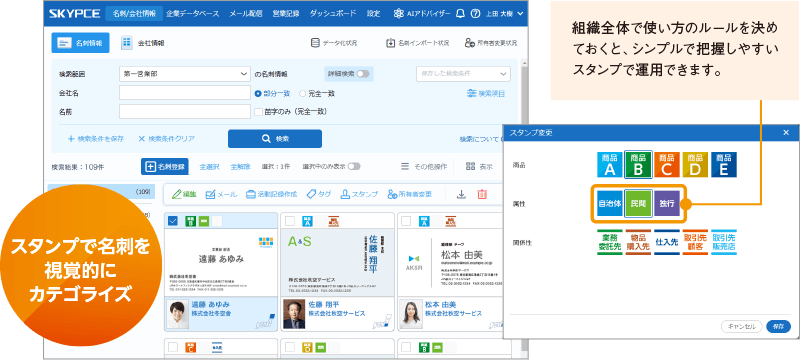800x360 pixels.
Task: Select the 業務委託先 relationship stamp
Action: tap(610, 242)
